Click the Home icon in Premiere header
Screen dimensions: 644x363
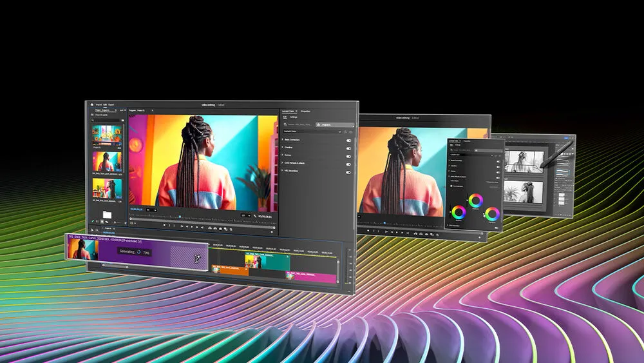click(x=92, y=104)
